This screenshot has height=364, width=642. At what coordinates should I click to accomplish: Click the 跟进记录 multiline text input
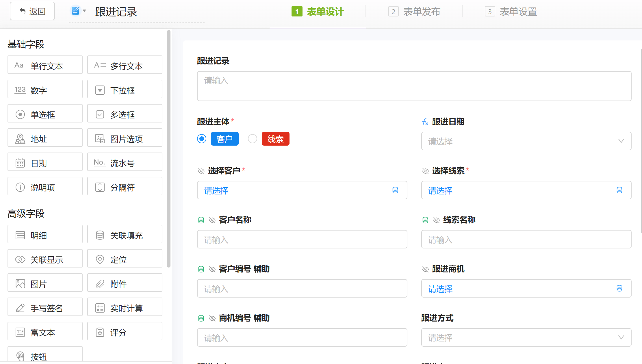point(414,86)
